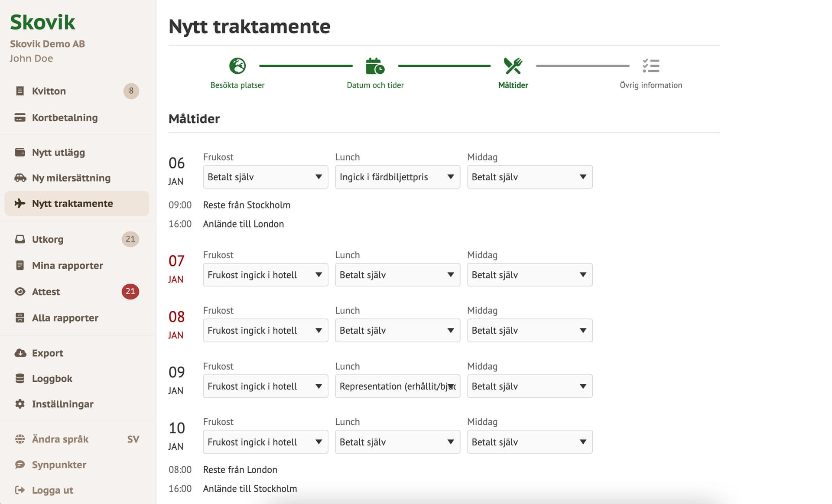
Task: Go to Kortbetalning in the sidebar
Action: pyautogui.click(x=77, y=117)
